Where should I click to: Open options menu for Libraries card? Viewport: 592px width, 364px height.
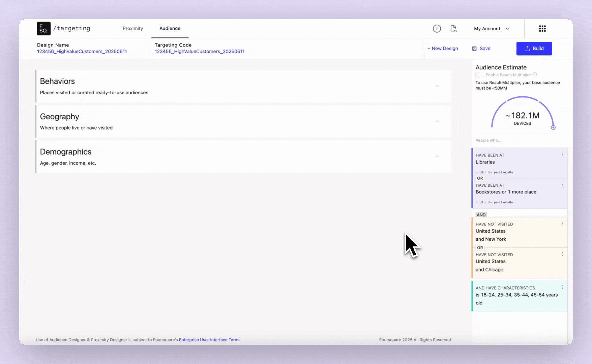click(562, 155)
